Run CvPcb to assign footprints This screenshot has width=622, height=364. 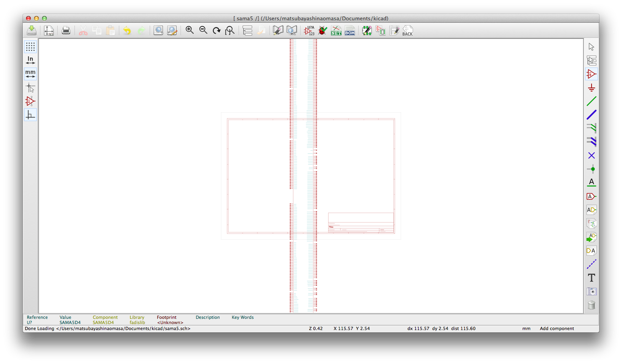[x=367, y=31]
